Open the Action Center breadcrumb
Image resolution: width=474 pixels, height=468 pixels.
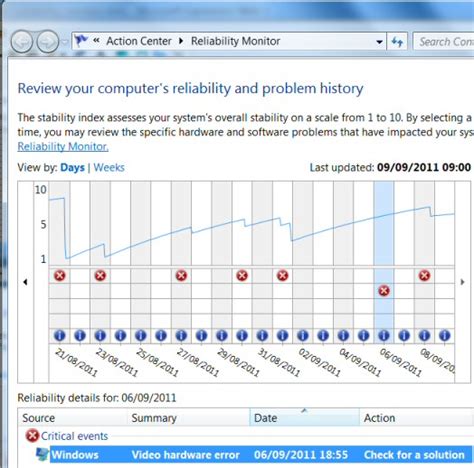139,41
